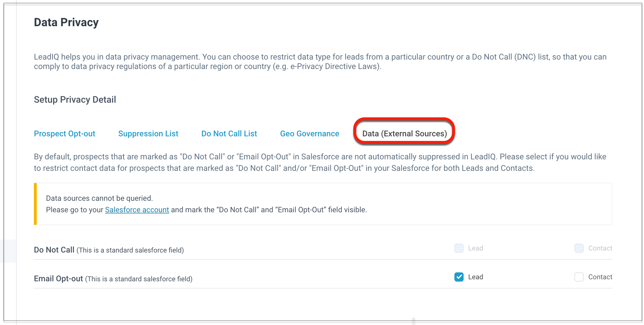
Task: Open the Prospect Opt-out tab
Action: point(64,134)
